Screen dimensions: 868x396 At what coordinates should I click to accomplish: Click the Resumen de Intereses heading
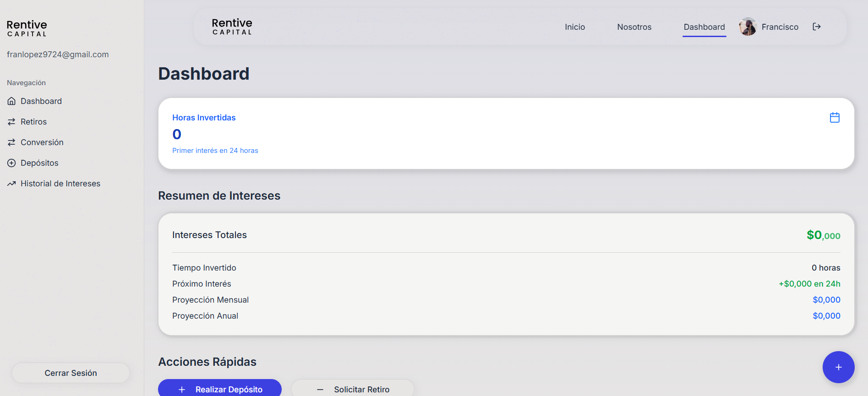click(x=219, y=195)
